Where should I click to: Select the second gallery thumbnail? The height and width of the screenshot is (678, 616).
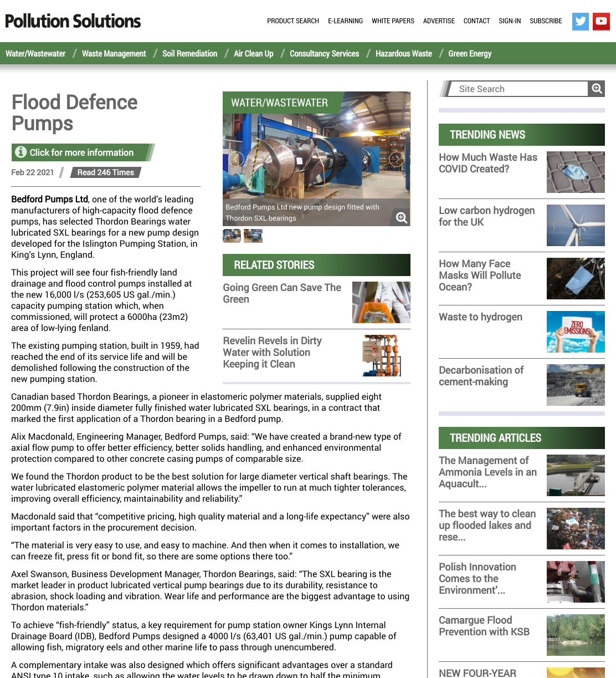(253, 236)
